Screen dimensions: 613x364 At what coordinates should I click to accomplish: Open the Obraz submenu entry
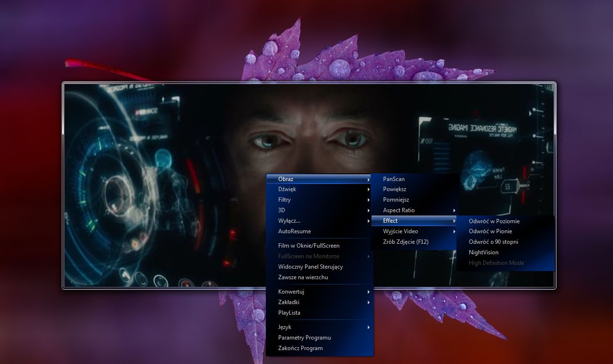pos(319,179)
